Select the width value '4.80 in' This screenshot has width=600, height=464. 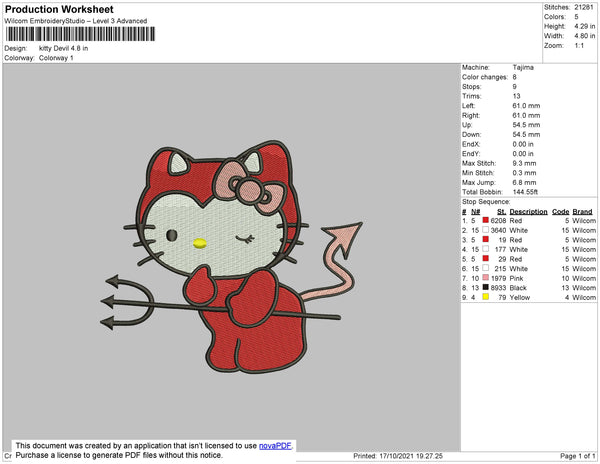point(585,36)
